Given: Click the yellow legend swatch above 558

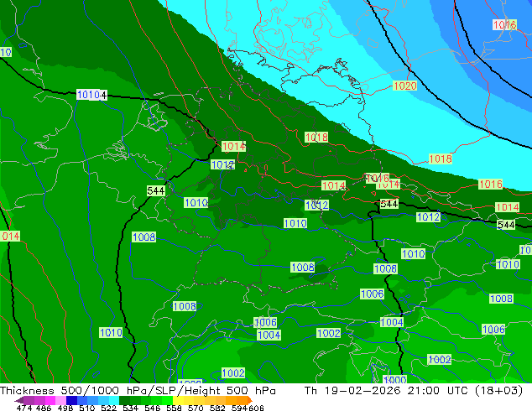Looking at the screenshot, I should point(178,400).
